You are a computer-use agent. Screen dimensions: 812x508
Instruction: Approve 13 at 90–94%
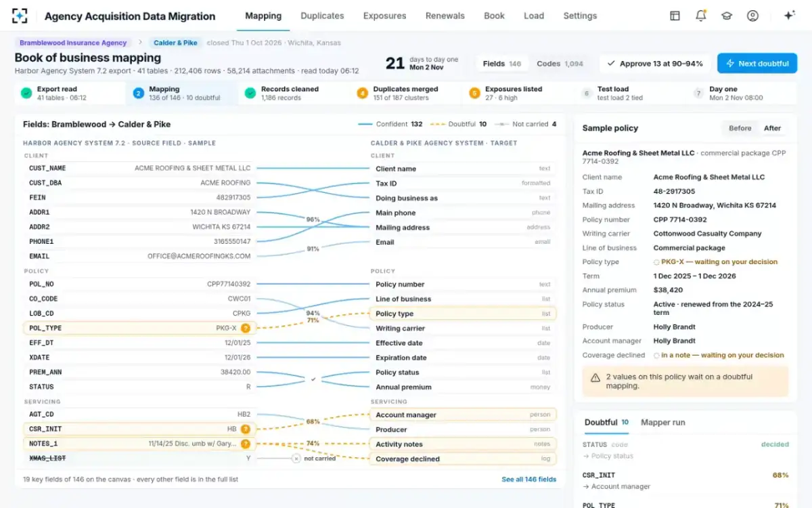click(x=655, y=64)
